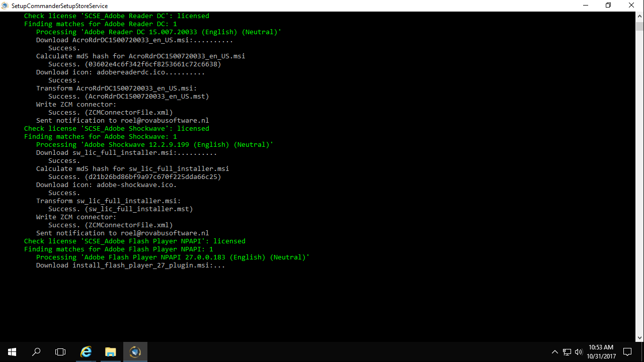
Task: Show hidden system tray icons
Action: click(x=555, y=352)
